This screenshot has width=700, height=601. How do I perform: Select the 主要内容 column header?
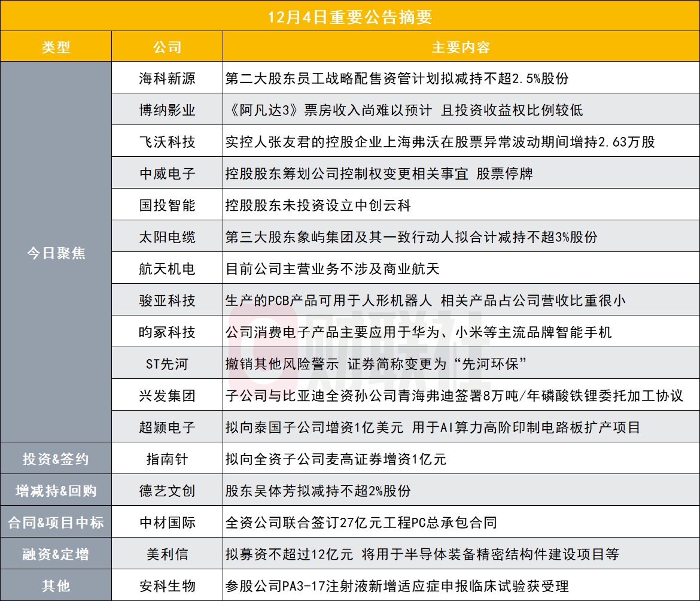coord(461,47)
